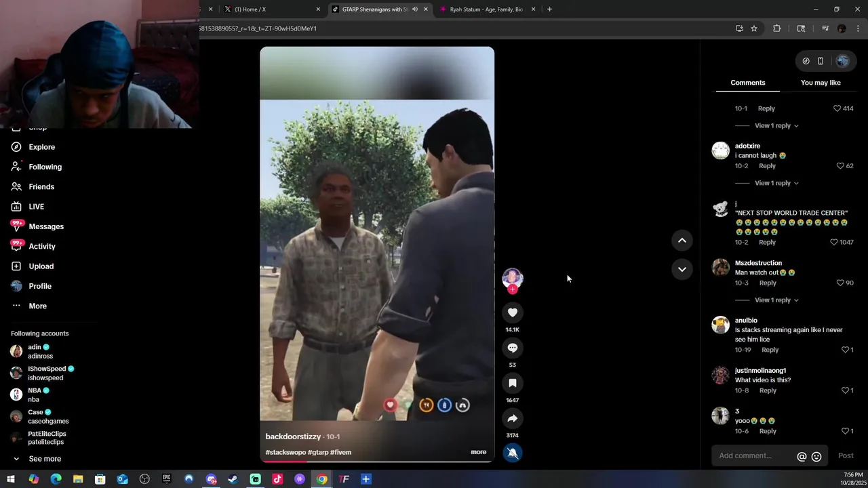Like the video with the heart icon

click(x=513, y=312)
